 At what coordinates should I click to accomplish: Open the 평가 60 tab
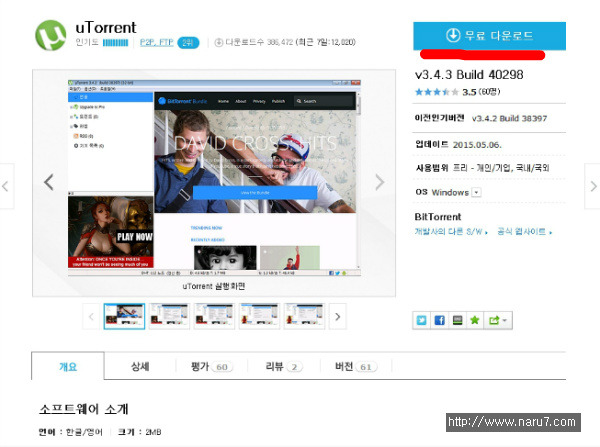212,367
